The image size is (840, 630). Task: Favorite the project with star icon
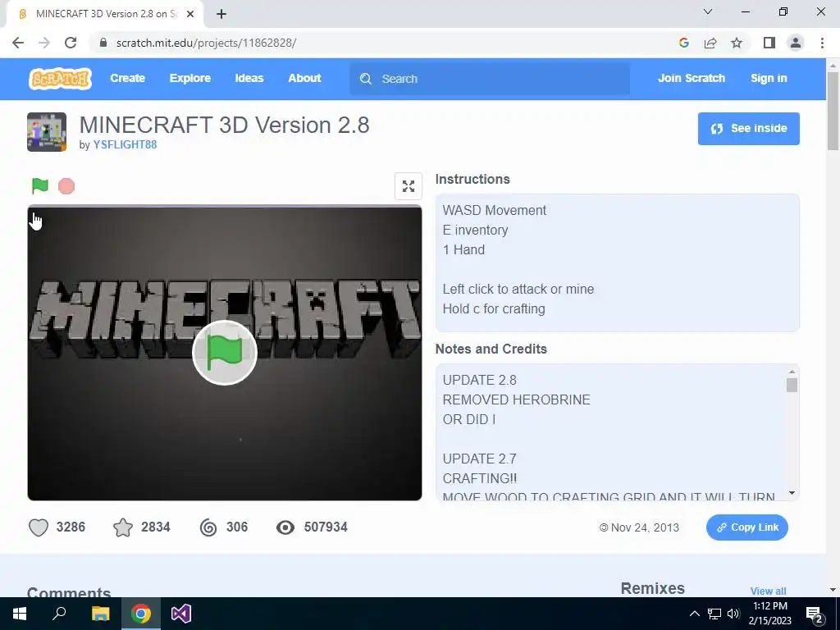123,527
